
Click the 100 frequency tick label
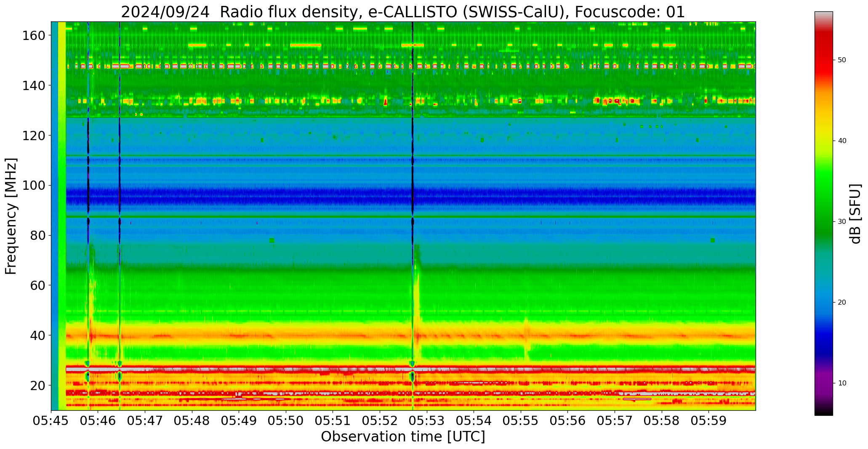coord(34,186)
